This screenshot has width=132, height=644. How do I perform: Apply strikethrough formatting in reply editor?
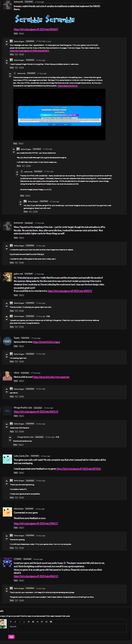pyautogui.click(x=24, y=622)
